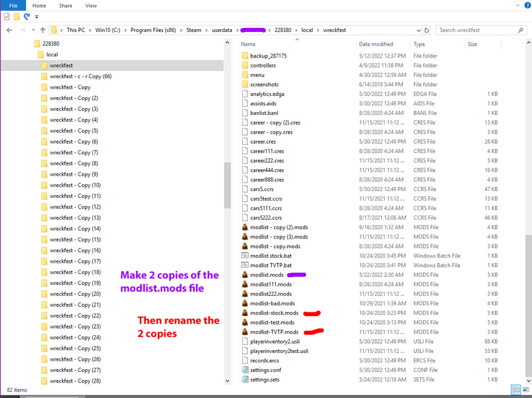532x398 pixels.
Task: Select the local folder in the tree
Action: 52,55
